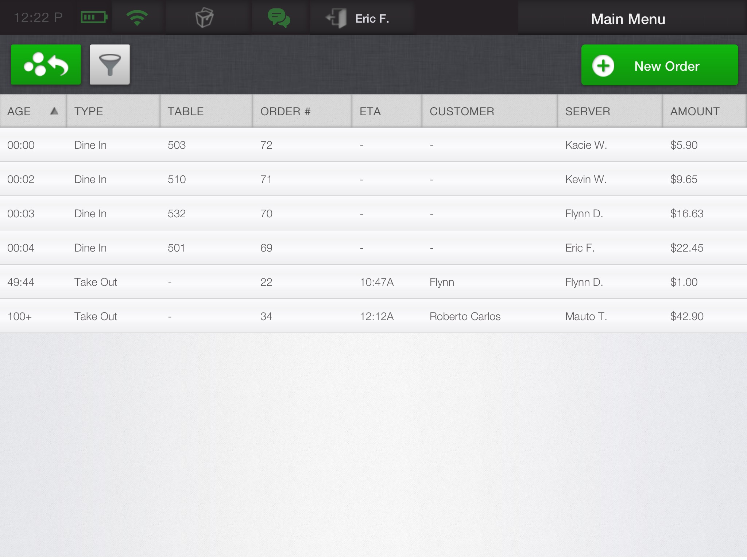Select the TYPE column header to sort
The height and width of the screenshot is (560, 747).
(112, 110)
